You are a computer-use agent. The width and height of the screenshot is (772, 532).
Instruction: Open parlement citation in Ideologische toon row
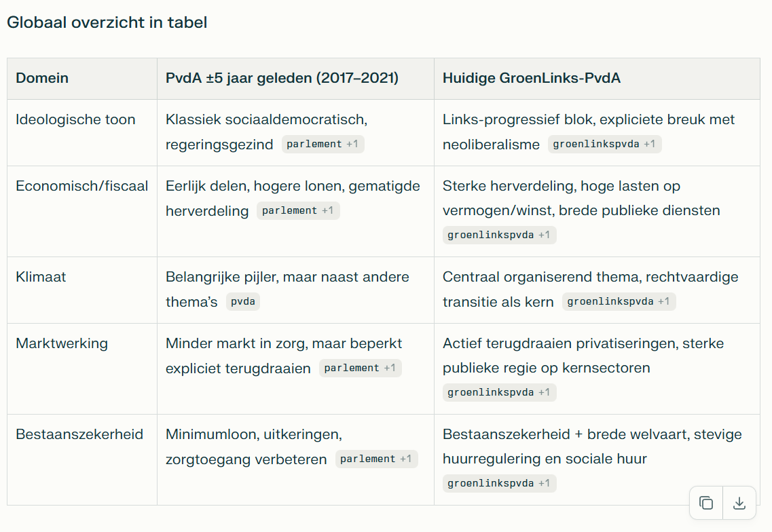tap(323, 144)
